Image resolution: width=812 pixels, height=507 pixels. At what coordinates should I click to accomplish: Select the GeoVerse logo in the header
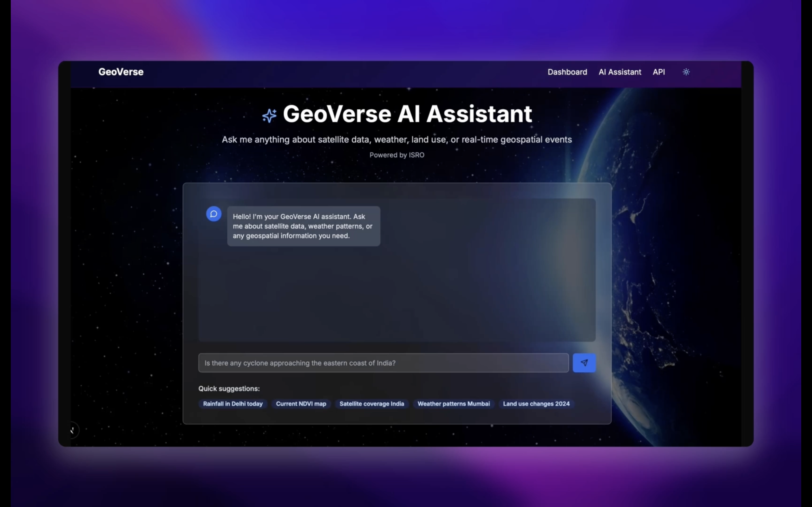click(x=121, y=72)
